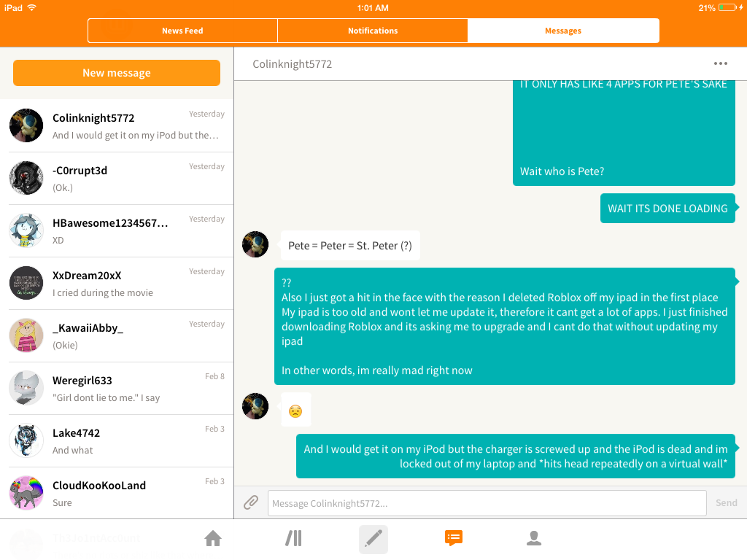Open the XxDream20xX conversation
Viewport: 747px width, 560px height.
[117, 284]
